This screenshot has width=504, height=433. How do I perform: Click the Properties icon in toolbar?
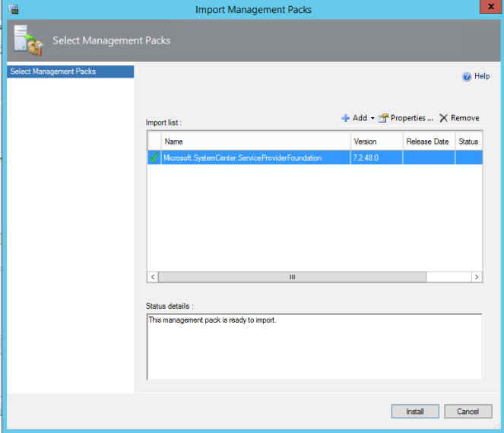pos(383,118)
